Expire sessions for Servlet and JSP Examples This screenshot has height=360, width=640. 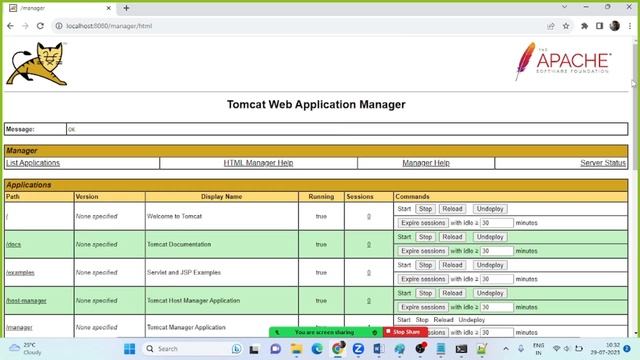[423, 279]
